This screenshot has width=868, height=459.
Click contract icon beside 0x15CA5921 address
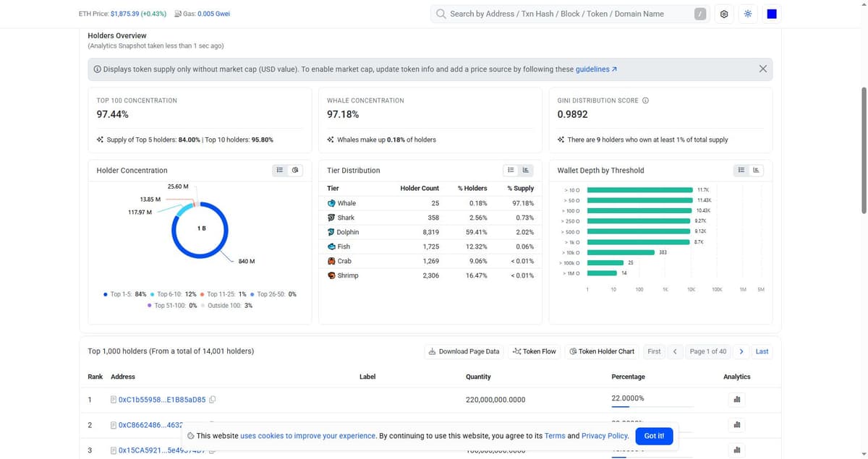(x=114, y=450)
